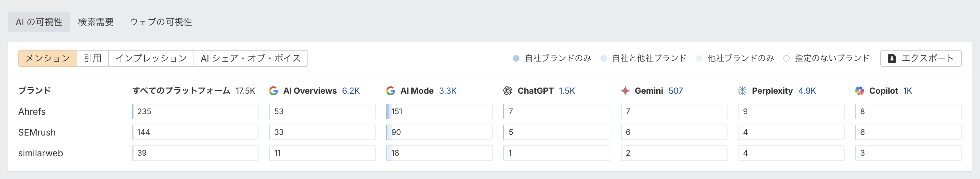Open ウェブの可視性 tab
The image size is (980, 179).
point(161,22)
